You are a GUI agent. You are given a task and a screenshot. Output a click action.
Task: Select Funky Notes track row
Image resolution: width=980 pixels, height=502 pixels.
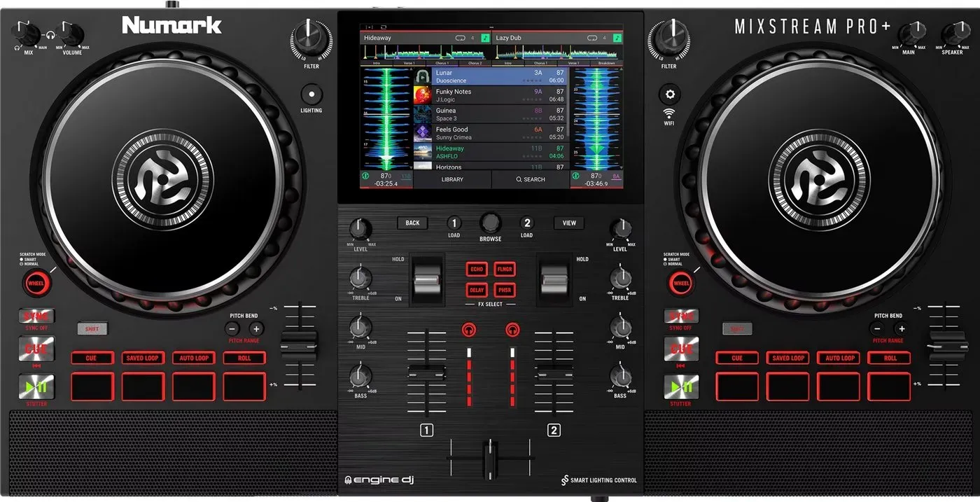491,95
